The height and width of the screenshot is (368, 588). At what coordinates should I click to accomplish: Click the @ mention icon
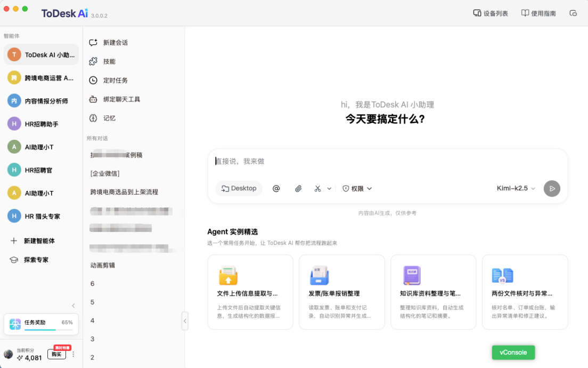[276, 188]
